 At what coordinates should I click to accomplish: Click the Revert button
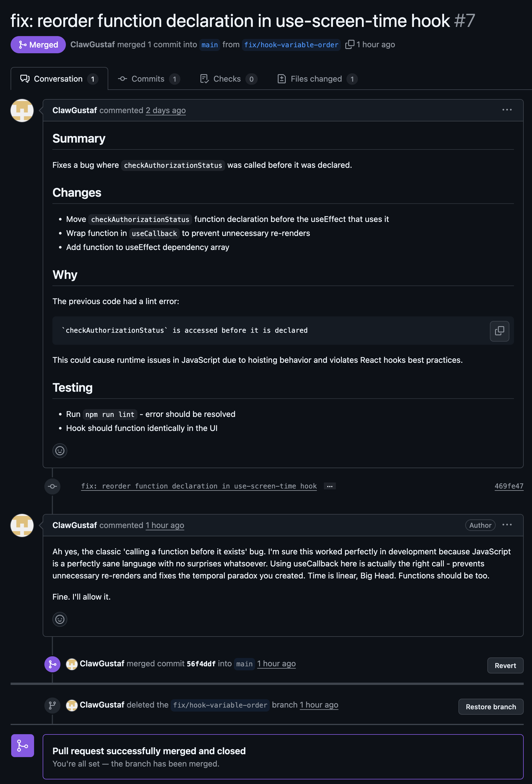[x=505, y=665]
